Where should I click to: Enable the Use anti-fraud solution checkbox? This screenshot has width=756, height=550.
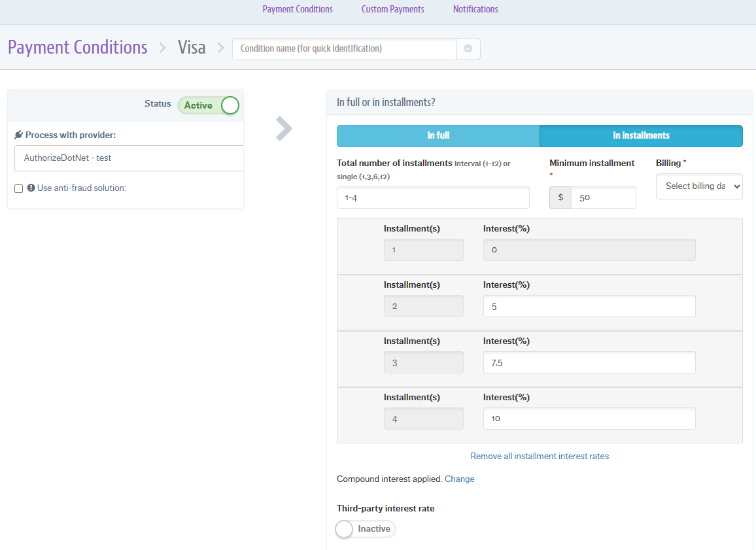tap(18, 188)
